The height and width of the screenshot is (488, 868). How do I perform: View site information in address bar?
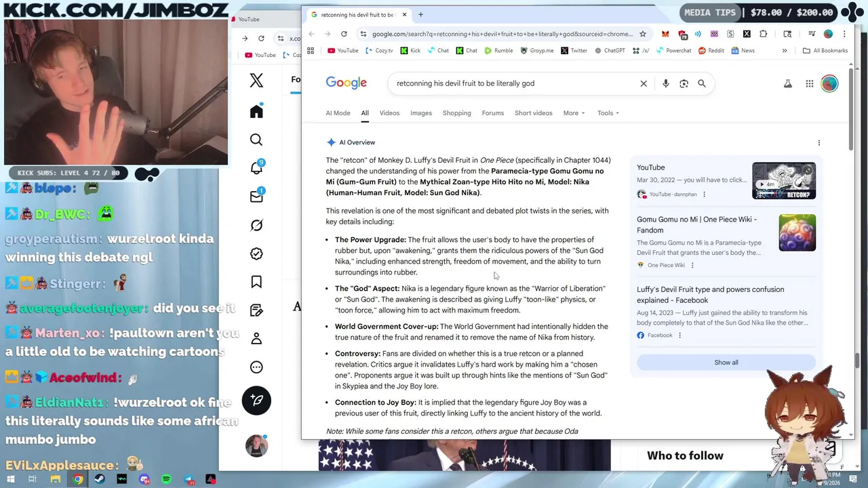click(363, 34)
